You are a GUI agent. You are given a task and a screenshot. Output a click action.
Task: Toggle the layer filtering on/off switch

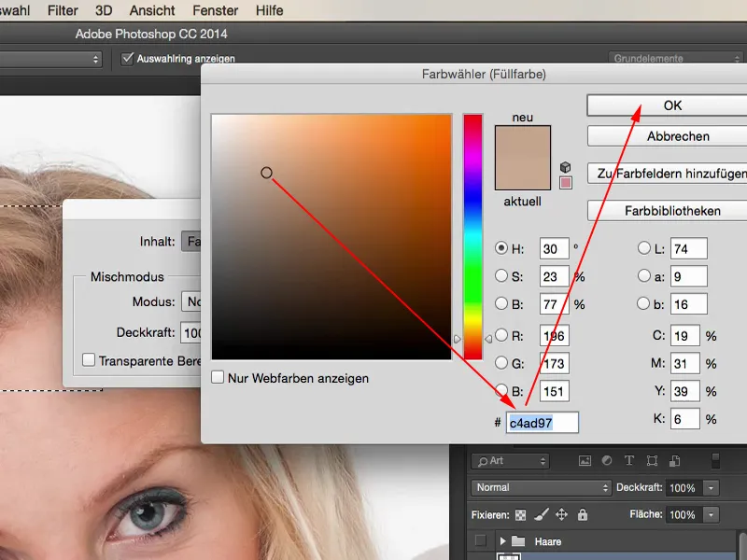click(x=715, y=461)
